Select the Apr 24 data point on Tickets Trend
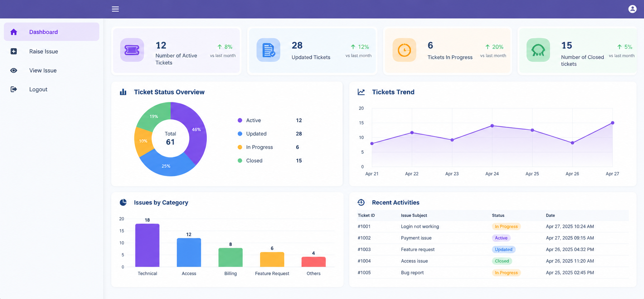The height and width of the screenshot is (299, 644). [492, 126]
